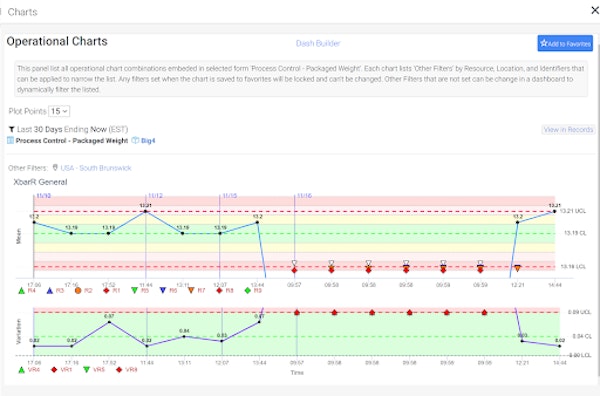Select the 13.19 Mean data point at 12:07
Screen dimensions: 600x396
point(220,233)
